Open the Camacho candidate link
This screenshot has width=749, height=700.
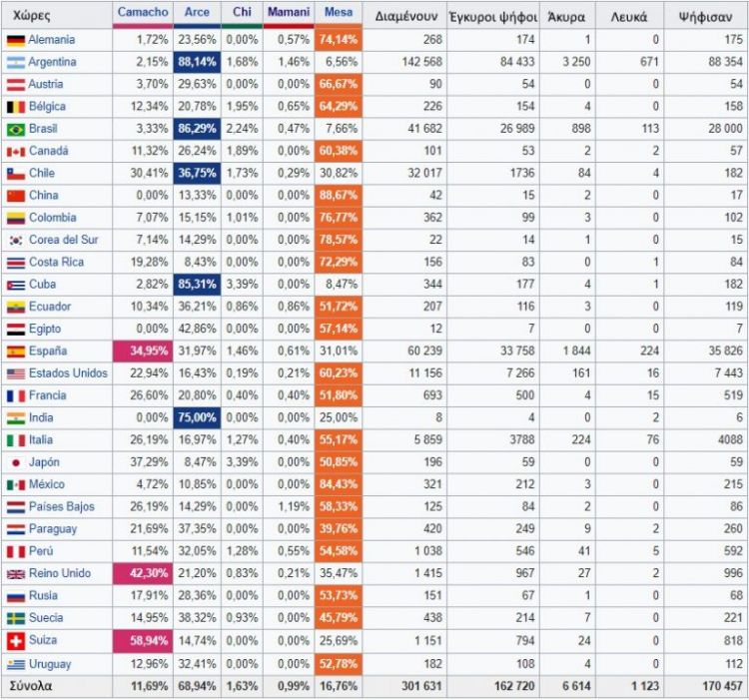pos(143,13)
